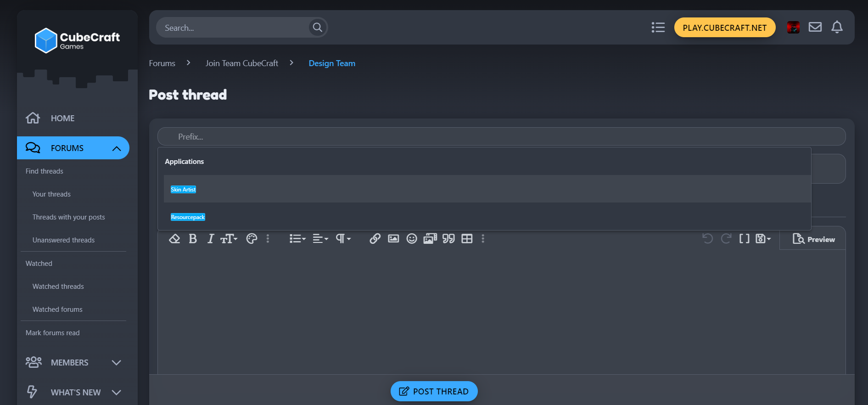
Task: Open the drafts save dropdown
Action: (x=763, y=238)
